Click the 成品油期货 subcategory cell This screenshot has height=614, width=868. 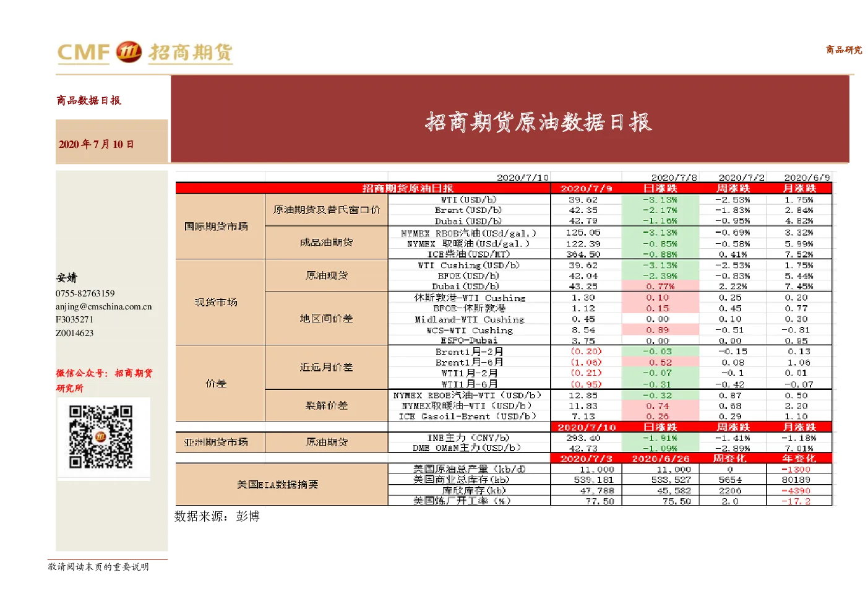coord(327,243)
